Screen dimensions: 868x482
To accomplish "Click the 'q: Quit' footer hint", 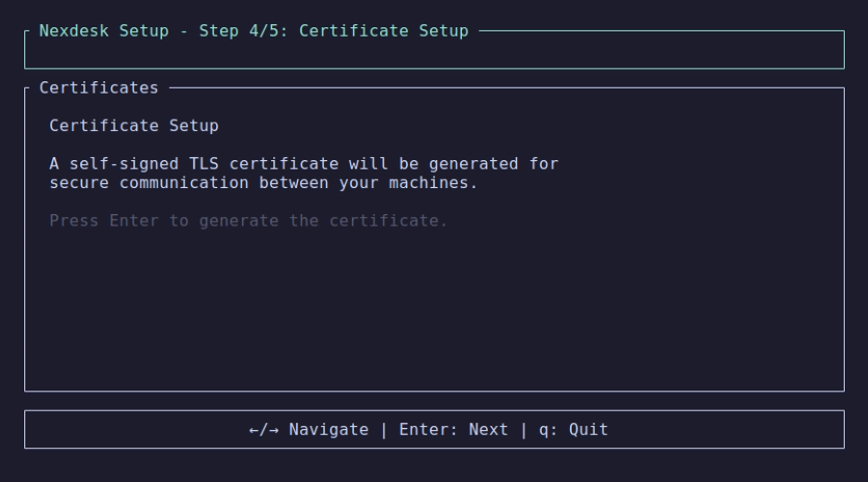I will (574, 430).
